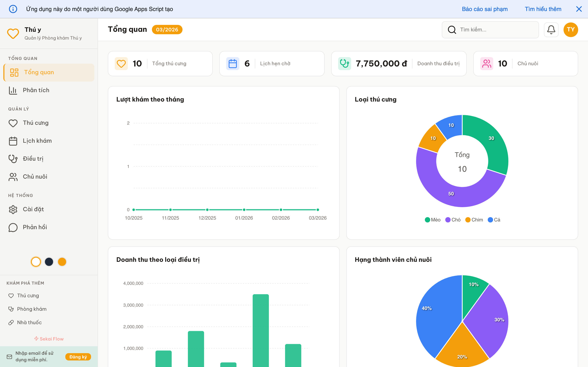Screen dimensions: 588x367
Task: Switch to the dark navy theme swatch
Action: pos(49,262)
